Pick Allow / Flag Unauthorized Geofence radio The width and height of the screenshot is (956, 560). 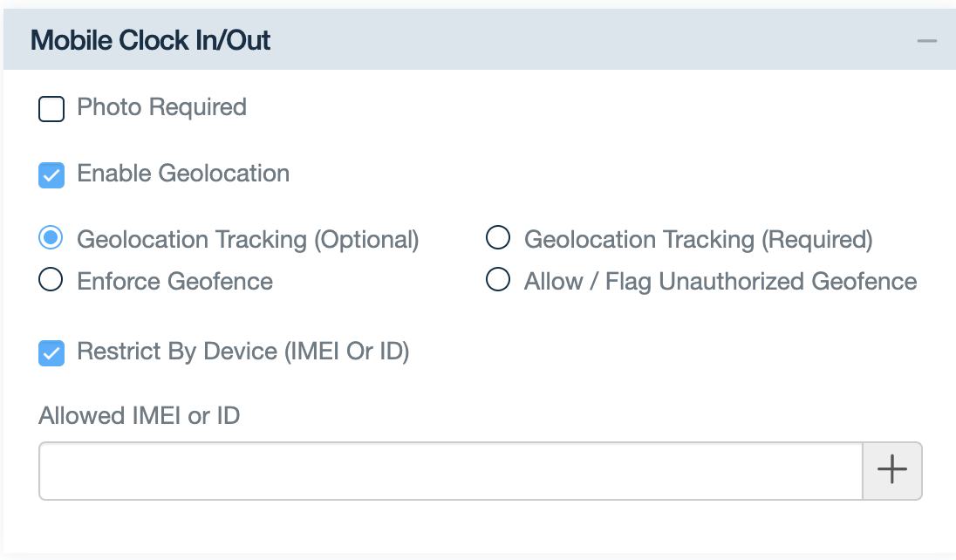point(498,280)
